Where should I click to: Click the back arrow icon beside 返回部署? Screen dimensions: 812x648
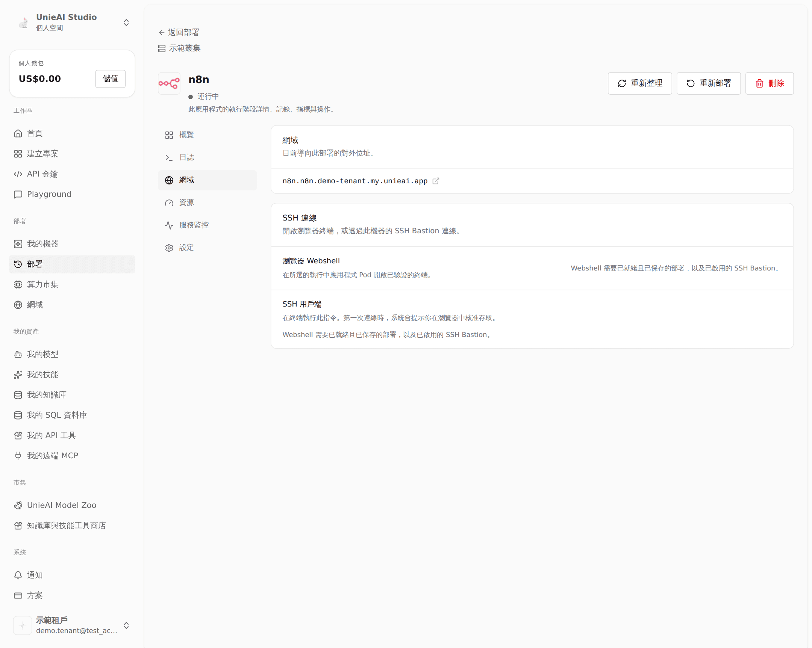tap(162, 33)
